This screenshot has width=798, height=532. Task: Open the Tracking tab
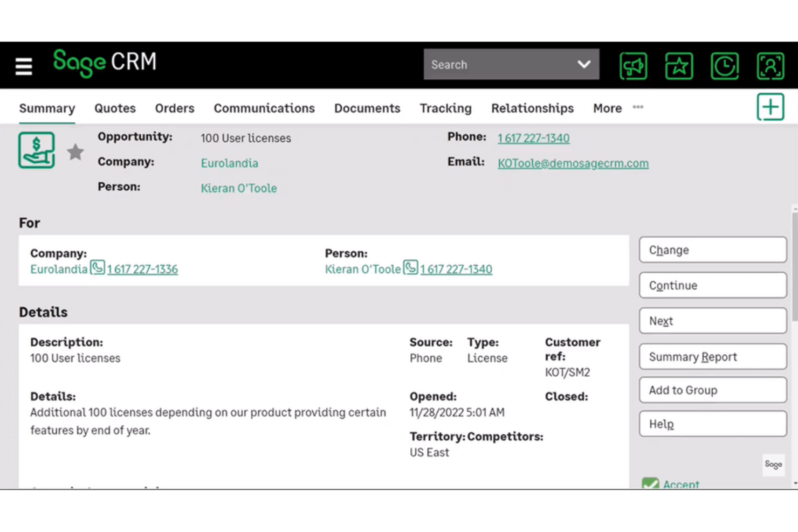coord(445,108)
